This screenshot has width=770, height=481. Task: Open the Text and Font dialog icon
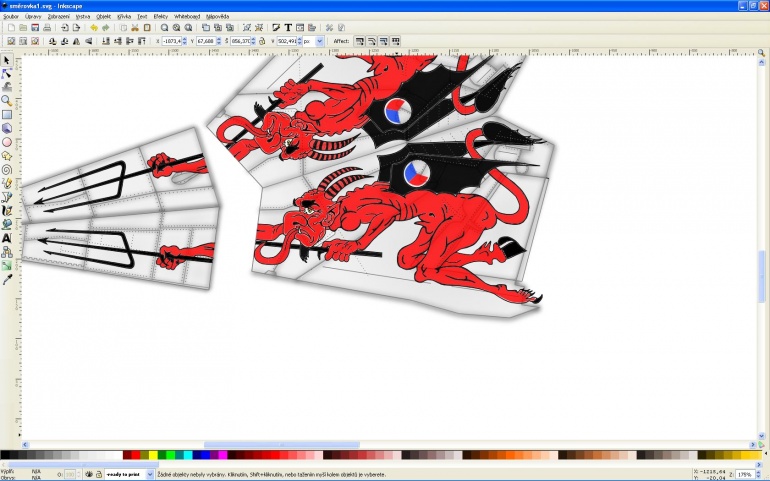(288, 28)
